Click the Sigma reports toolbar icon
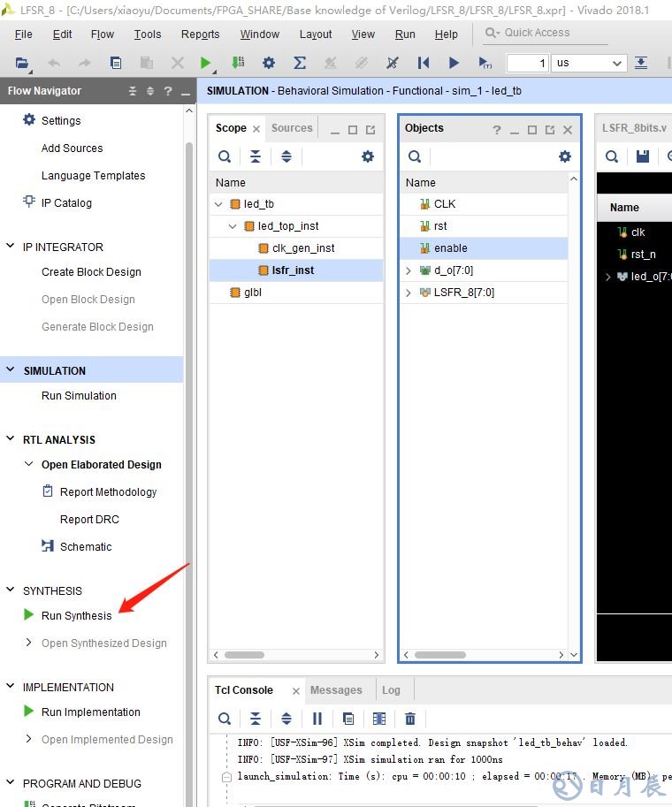 click(300, 63)
